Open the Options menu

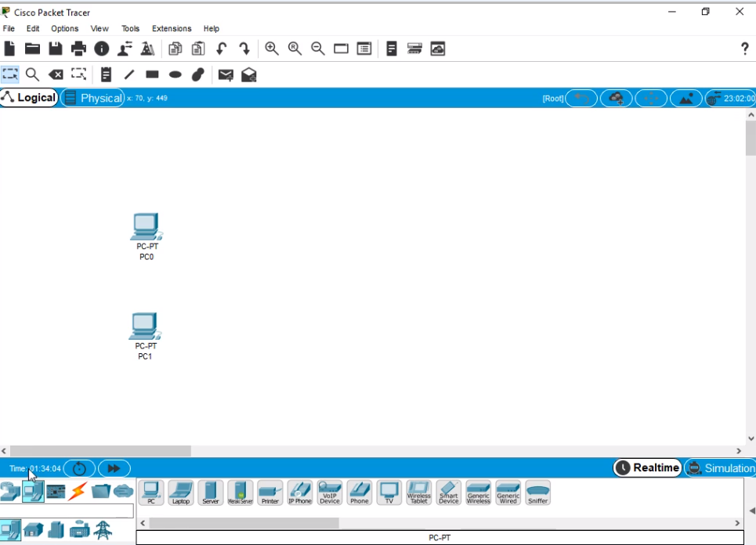click(64, 28)
